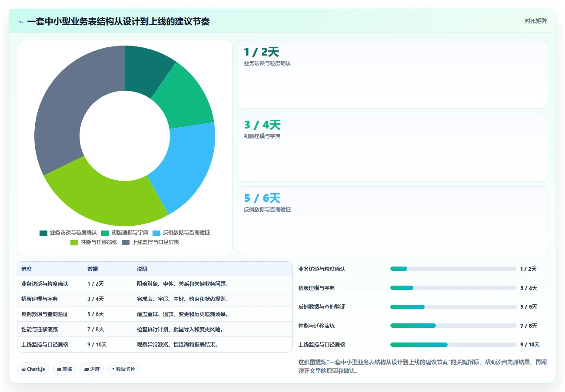Select table cell 性能与迁移演练
Viewport: 565px width, 392px height.
(x=40, y=329)
